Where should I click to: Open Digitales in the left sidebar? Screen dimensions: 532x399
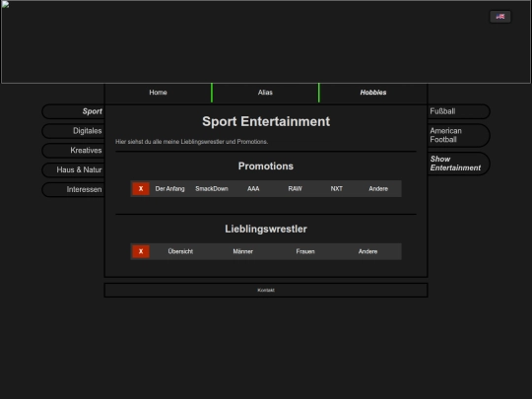[73, 131]
